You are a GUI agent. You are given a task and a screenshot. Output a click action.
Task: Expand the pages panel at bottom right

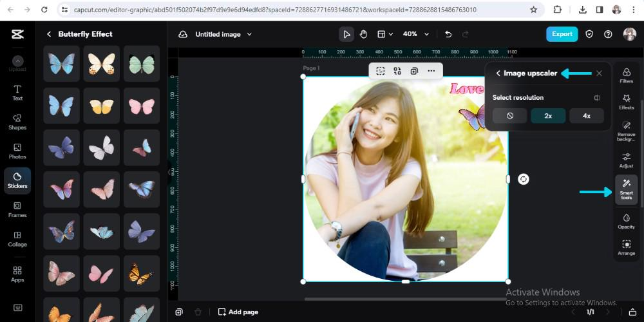coord(633,312)
